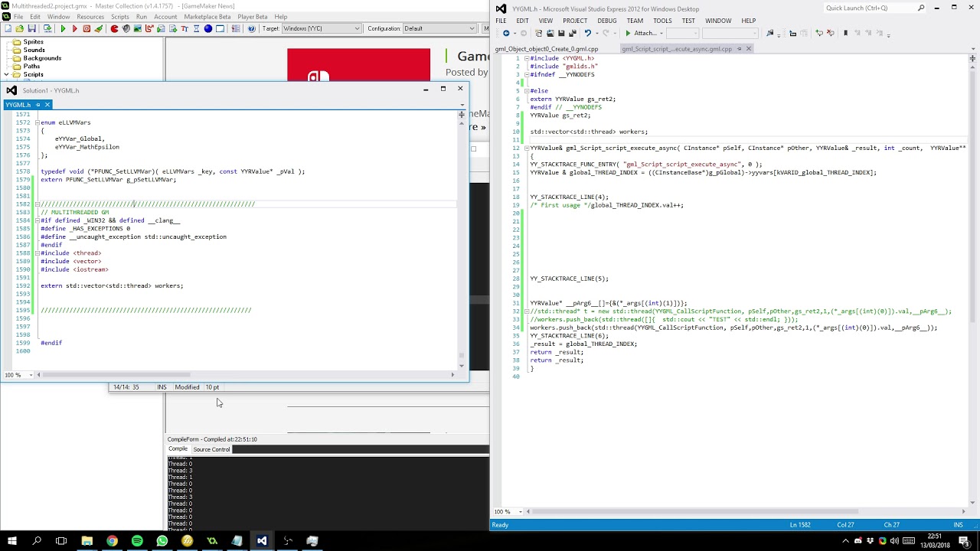Click Save All icon in Visual Studio toolbar

[x=573, y=33]
